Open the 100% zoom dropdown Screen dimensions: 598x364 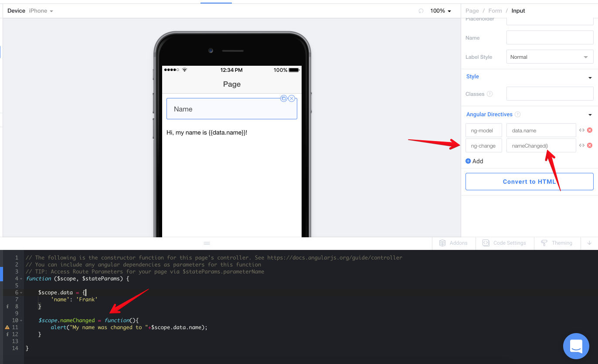(441, 11)
